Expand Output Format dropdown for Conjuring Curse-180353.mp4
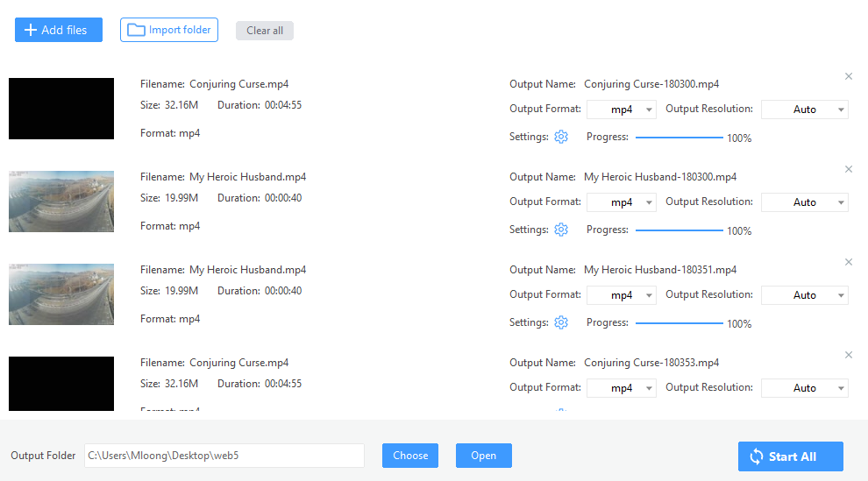The width and height of the screenshot is (868, 481). point(622,388)
